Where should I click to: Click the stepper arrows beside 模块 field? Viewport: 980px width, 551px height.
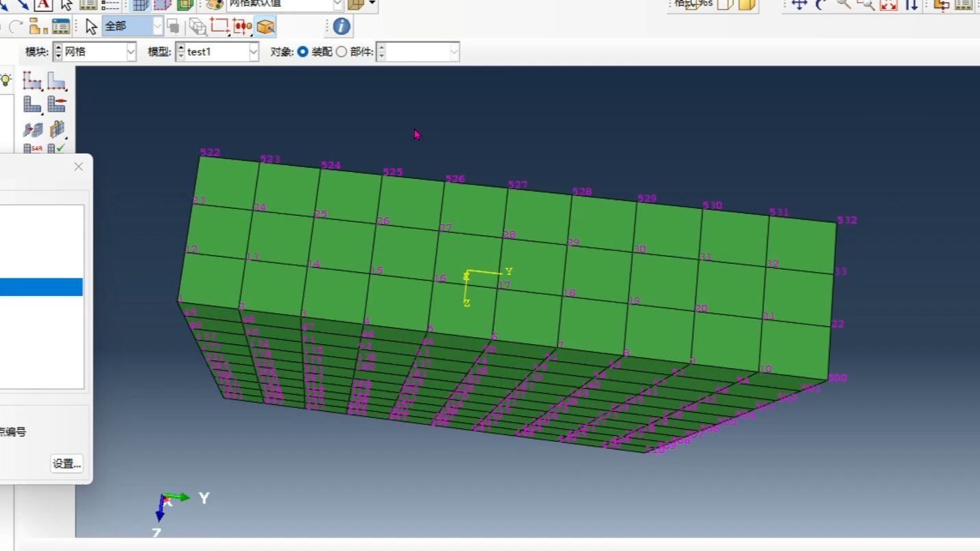tap(58, 52)
